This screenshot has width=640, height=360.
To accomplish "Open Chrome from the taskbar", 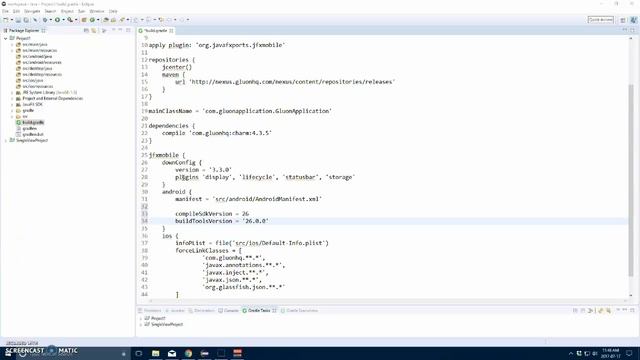I will coord(188,353).
